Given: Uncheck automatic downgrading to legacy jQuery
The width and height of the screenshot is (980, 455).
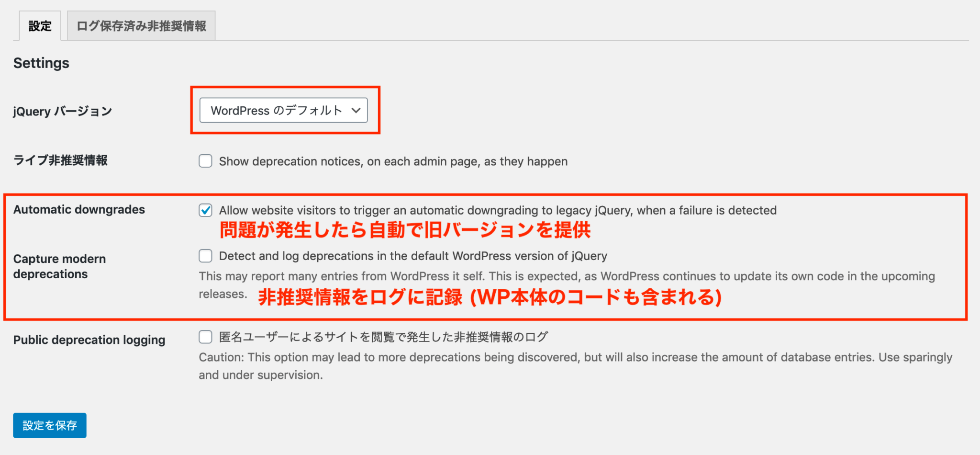Looking at the screenshot, I should point(205,210).
